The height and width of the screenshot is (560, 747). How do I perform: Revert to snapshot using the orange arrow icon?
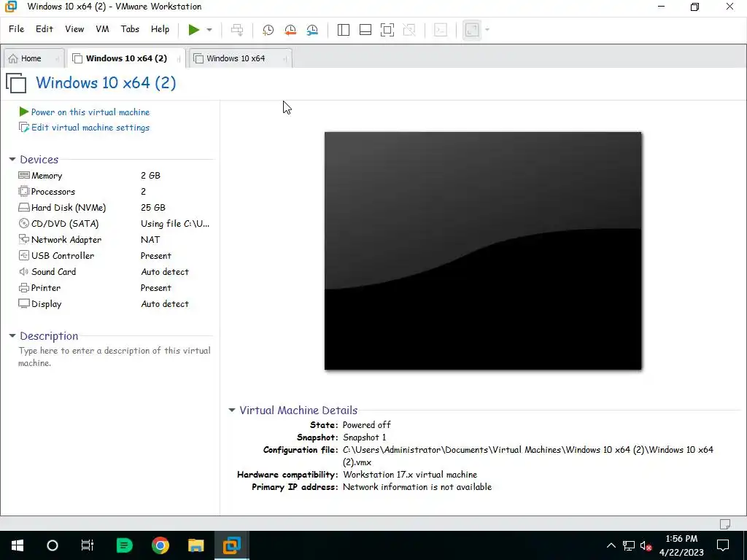point(290,29)
